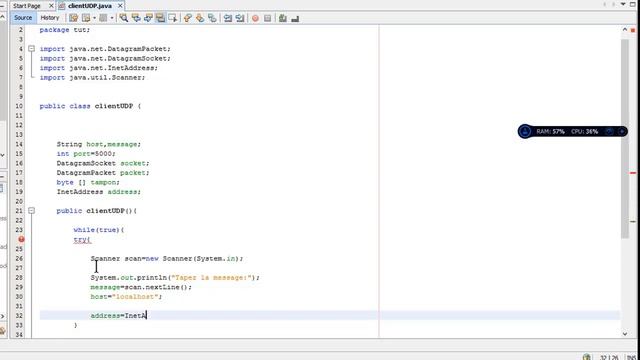Click the editor scrollbar up arrow
This screenshot has height=360, width=640.
624,29
